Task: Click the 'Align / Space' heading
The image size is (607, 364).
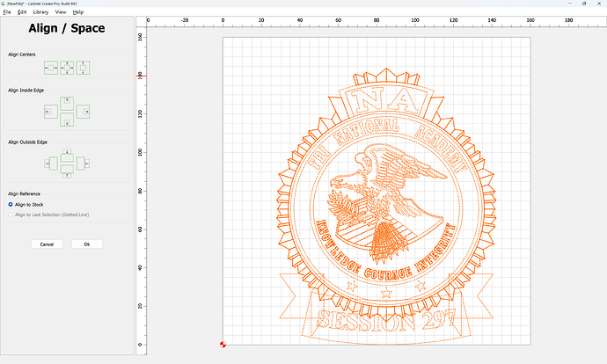Action: coord(67,28)
